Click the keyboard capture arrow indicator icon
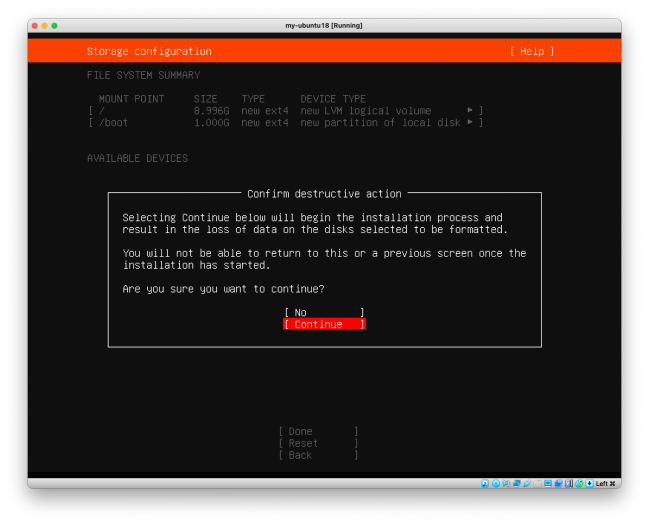Image resolution: width=648 pixels, height=523 pixels. point(589,483)
